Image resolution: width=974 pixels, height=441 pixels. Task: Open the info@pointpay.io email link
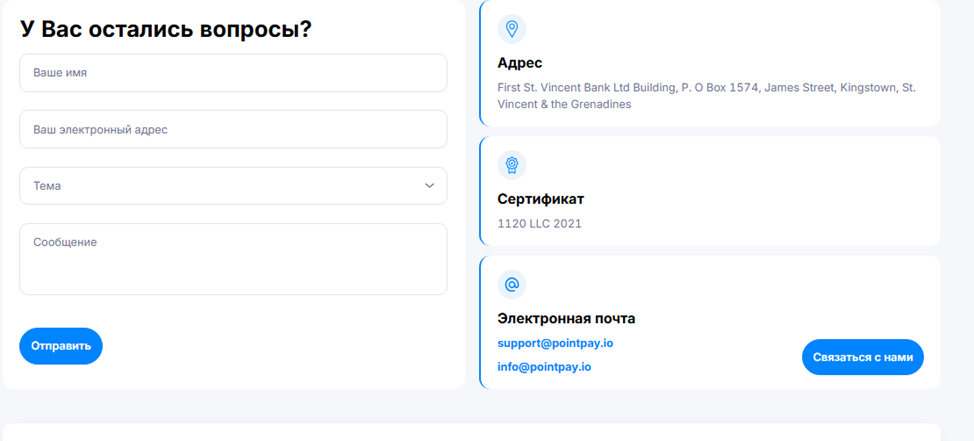coord(544,367)
